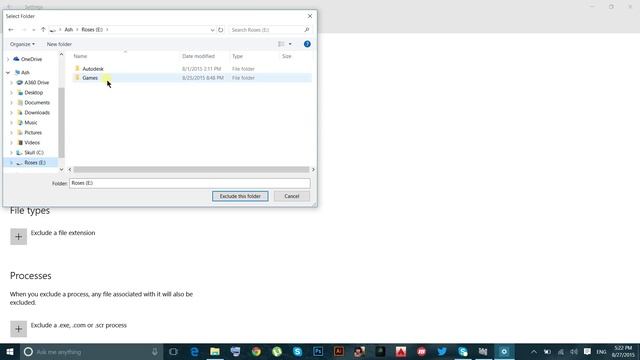The height and width of the screenshot is (360, 640).
Task: Sort by the Name column
Action: point(80,56)
